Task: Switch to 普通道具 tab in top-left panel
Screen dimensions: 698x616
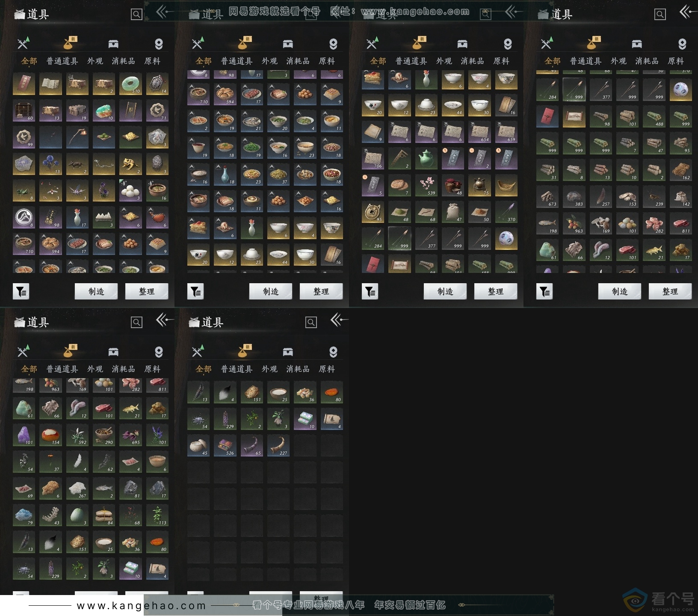Action: point(62,61)
